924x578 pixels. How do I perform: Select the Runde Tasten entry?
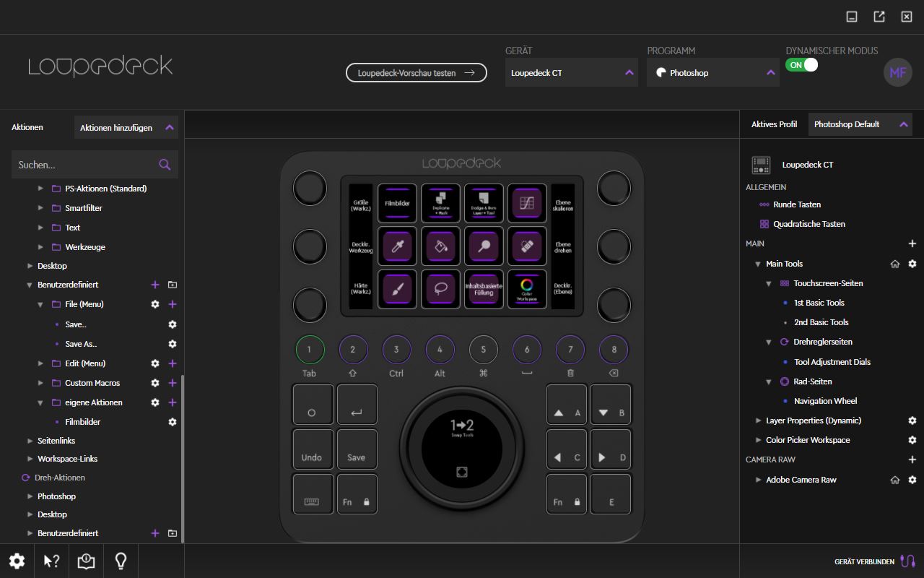click(796, 204)
